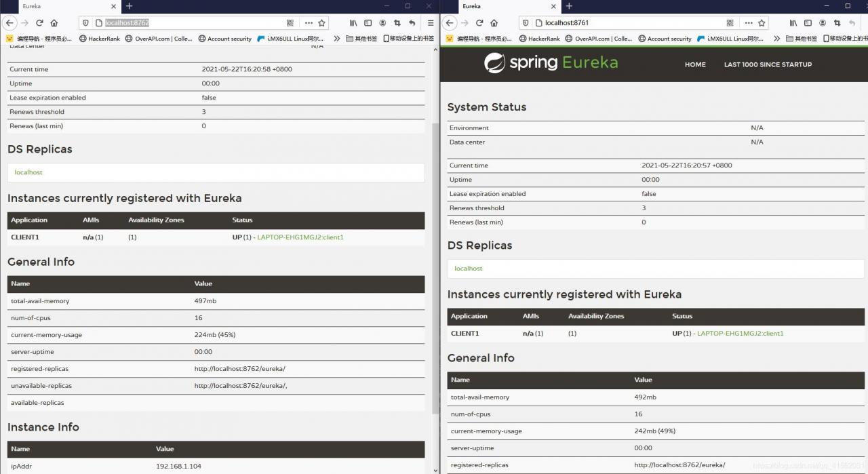868x474 pixels.
Task: Click screenshot crop icon in 8762 window
Action: pyautogui.click(x=397, y=22)
